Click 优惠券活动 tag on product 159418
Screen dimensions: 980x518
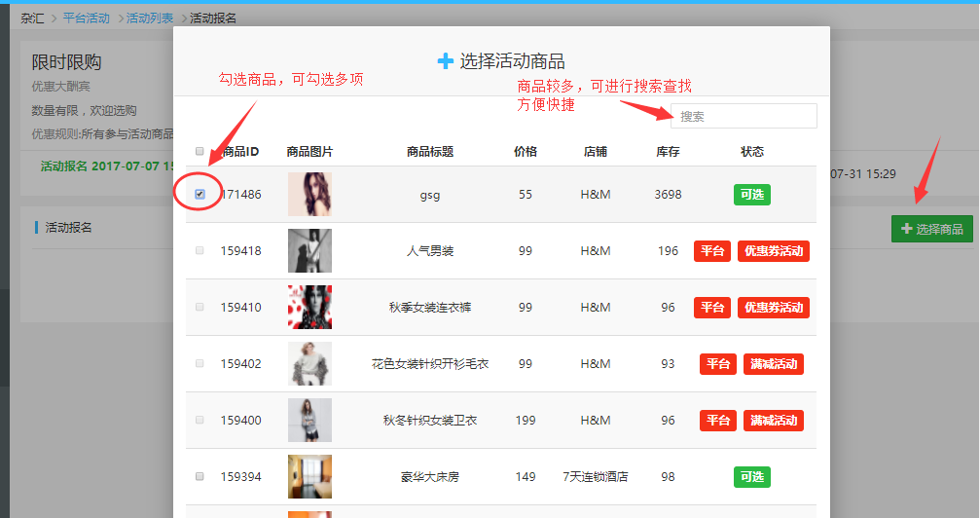point(773,251)
